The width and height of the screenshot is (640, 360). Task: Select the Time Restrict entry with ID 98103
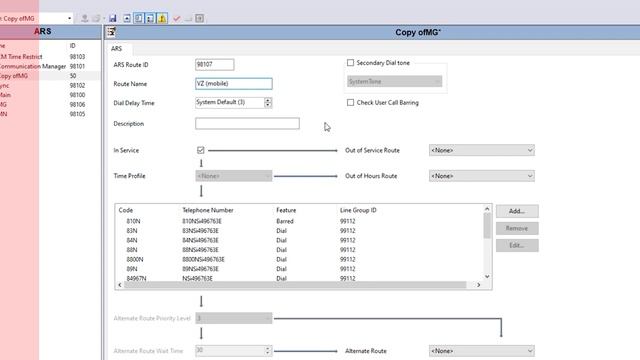click(x=49, y=57)
